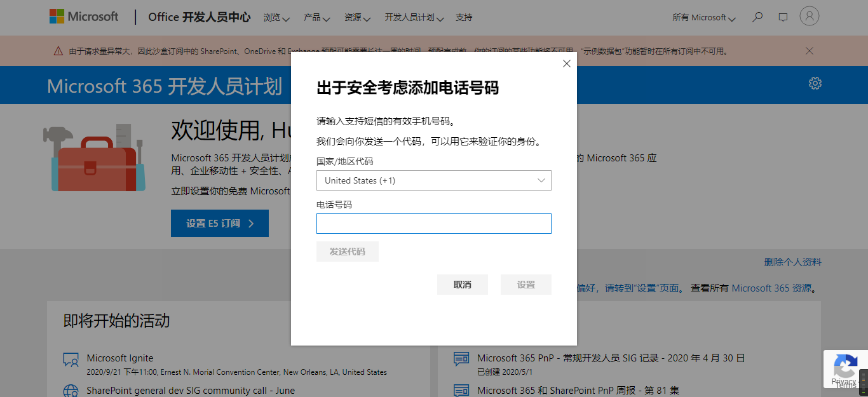Screen dimensions: 868x397
Task: Open the user account avatar
Action: coord(809,17)
